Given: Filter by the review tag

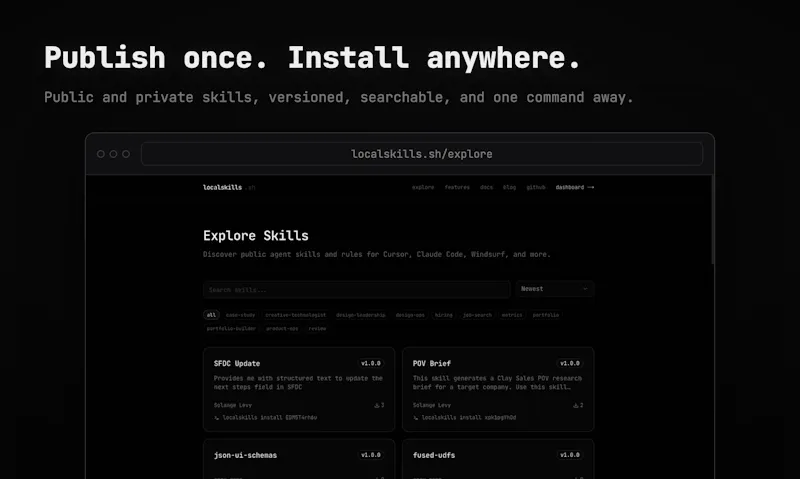Looking at the screenshot, I should [x=317, y=329].
